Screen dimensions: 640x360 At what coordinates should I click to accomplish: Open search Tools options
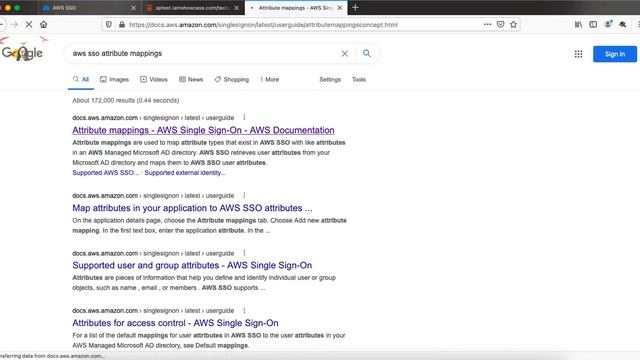[359, 80]
